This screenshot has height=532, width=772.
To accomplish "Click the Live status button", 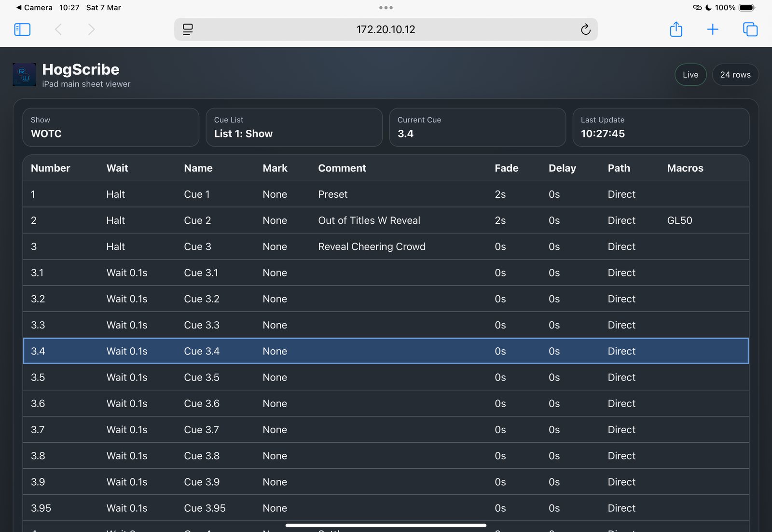I will pos(690,75).
